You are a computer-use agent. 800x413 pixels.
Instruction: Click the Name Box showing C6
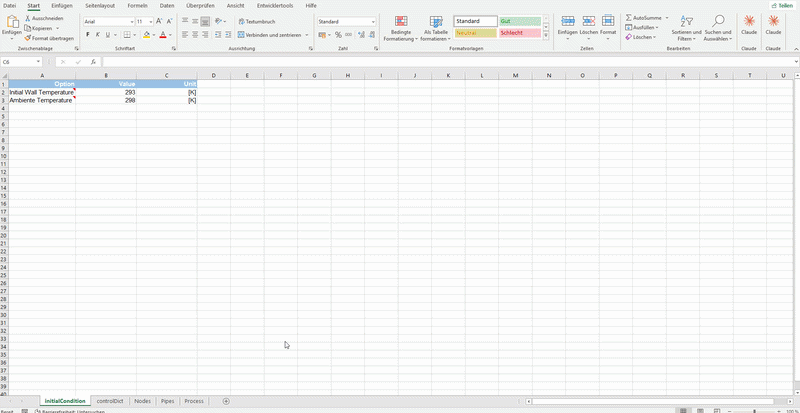tap(18, 62)
